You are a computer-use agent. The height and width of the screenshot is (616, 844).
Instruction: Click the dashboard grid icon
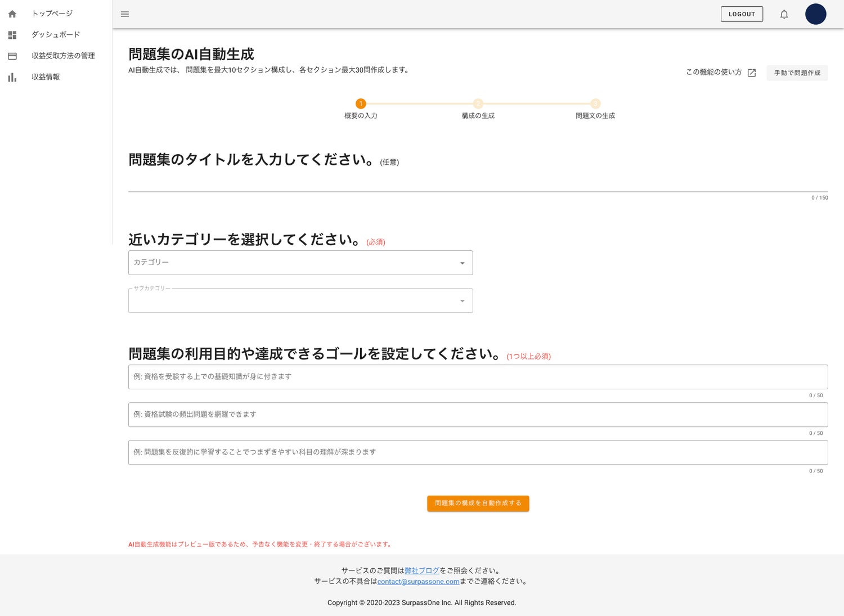pyautogui.click(x=12, y=35)
